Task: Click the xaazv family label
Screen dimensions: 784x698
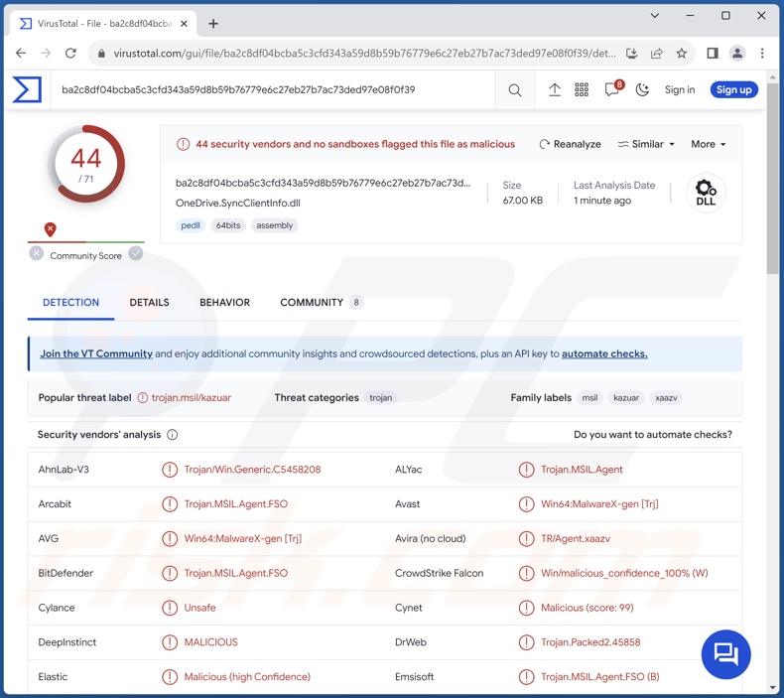Action: point(666,398)
